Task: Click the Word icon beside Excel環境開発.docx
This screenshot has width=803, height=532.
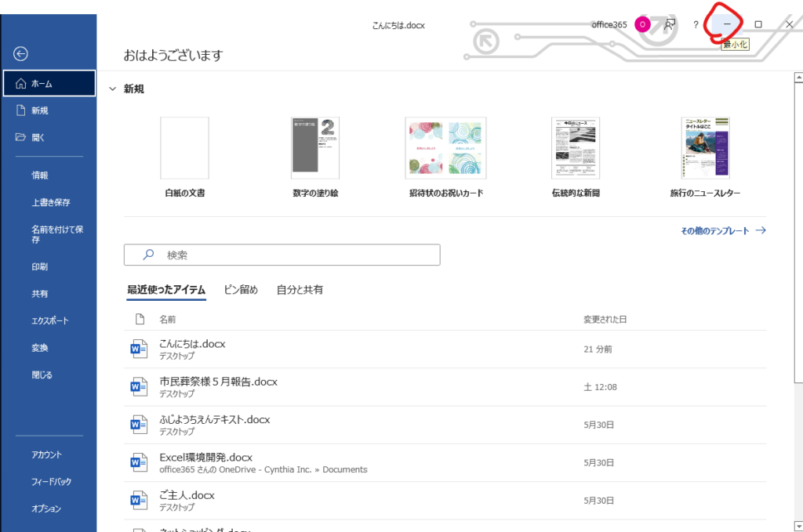Action: [139, 463]
